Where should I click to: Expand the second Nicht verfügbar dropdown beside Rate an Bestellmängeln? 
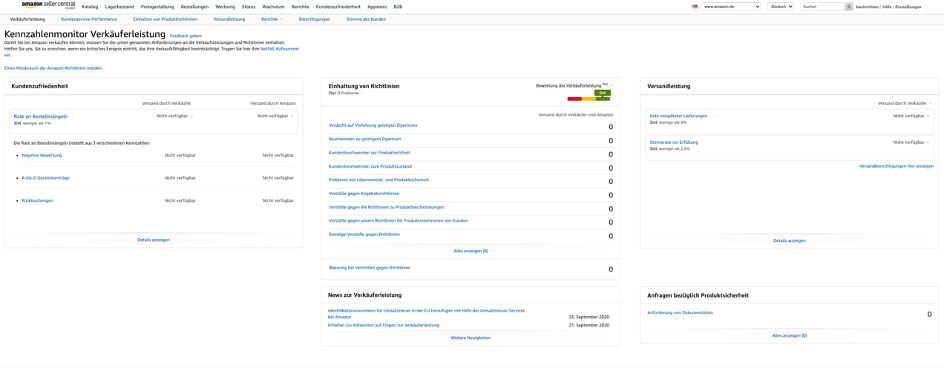coord(275,116)
